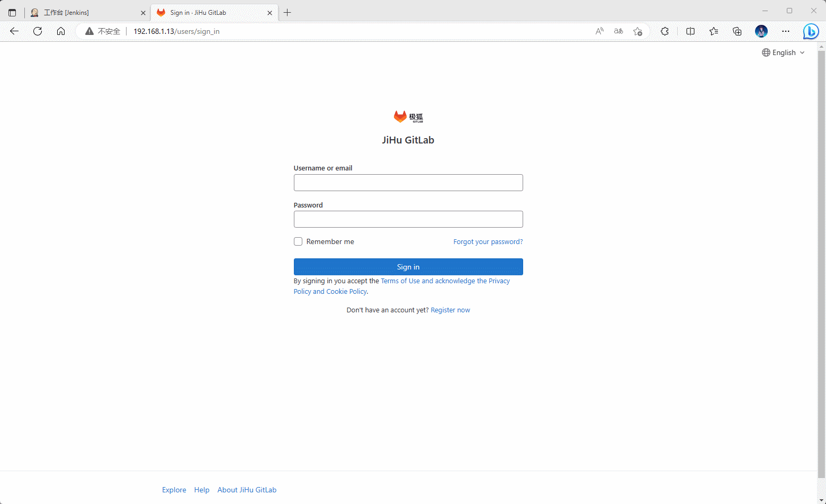The image size is (826, 504).
Task: Open the collections icon
Action: coord(737,31)
